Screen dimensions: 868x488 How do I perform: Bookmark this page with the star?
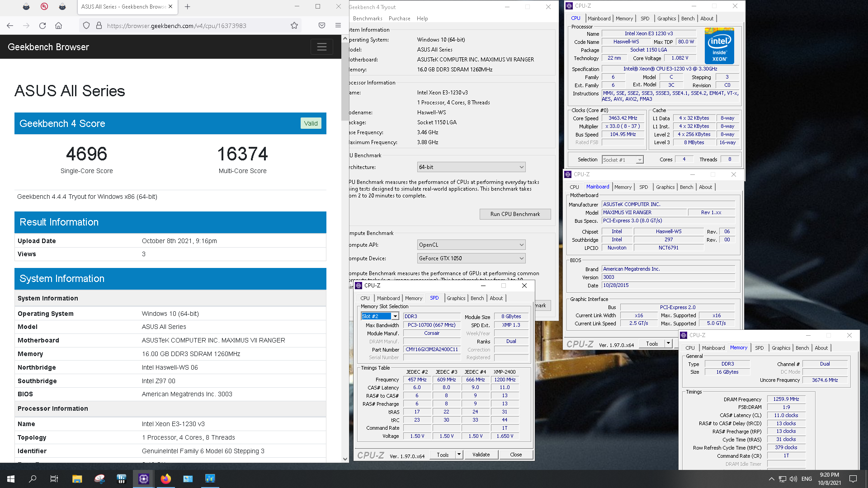point(294,26)
